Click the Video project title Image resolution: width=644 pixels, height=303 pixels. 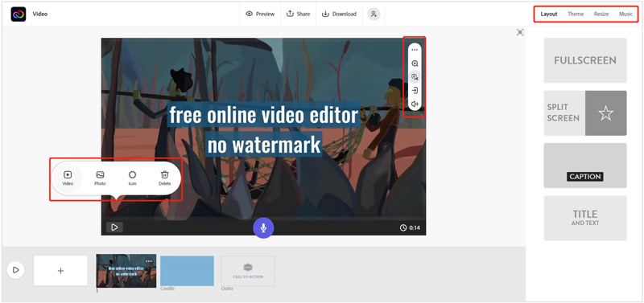pos(40,14)
